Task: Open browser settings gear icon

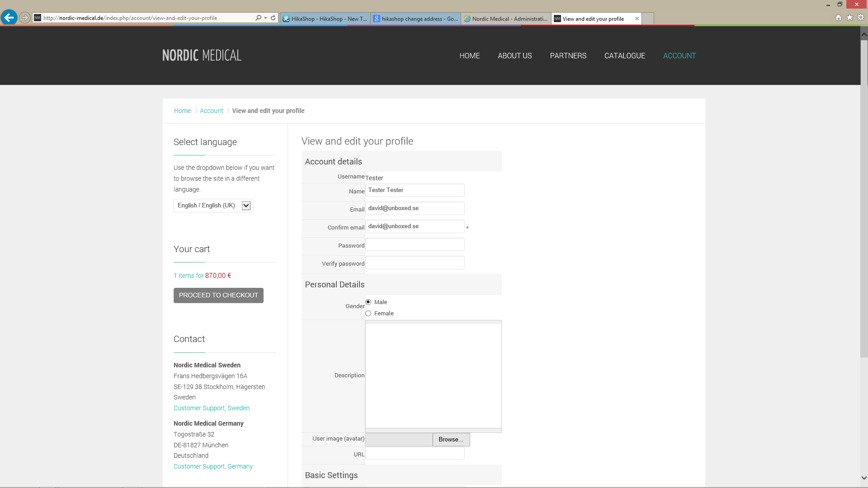Action: coord(861,18)
